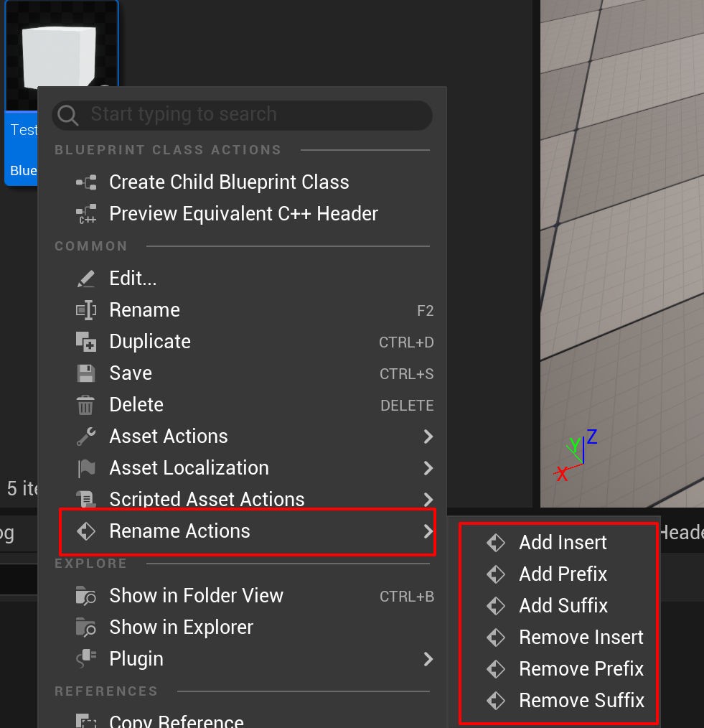Viewport: 704px width, 728px height.
Task: Click the Remove Insert diamond icon
Action: pos(496,637)
